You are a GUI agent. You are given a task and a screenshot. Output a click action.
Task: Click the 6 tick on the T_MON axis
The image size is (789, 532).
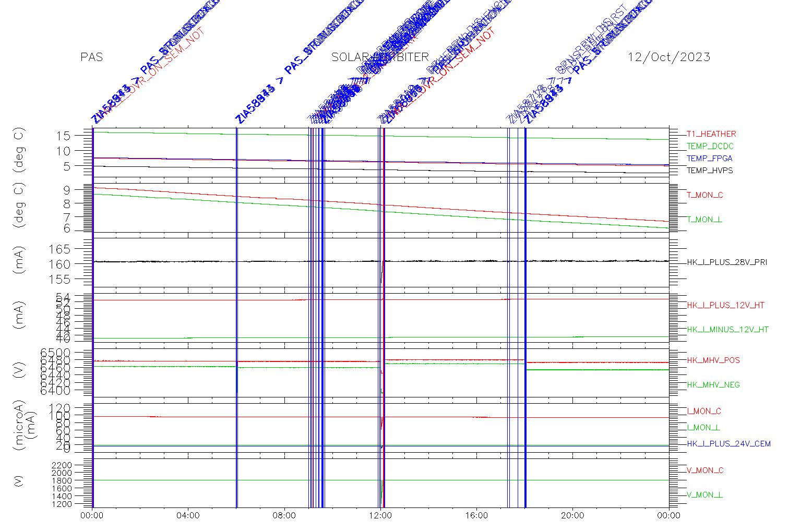pos(67,230)
